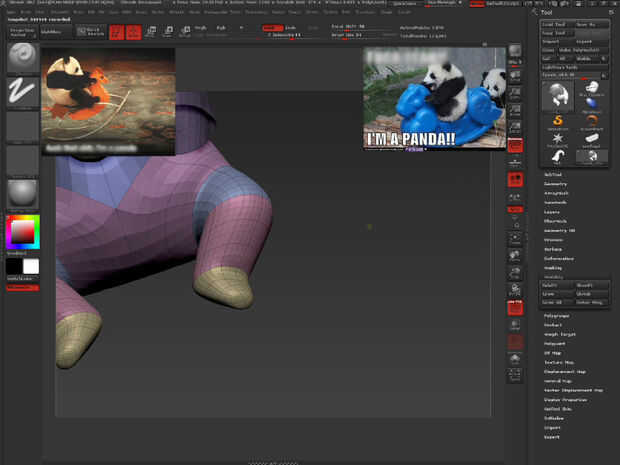
Task: Select the orange ring tool thumbnail
Action: [x=592, y=121]
